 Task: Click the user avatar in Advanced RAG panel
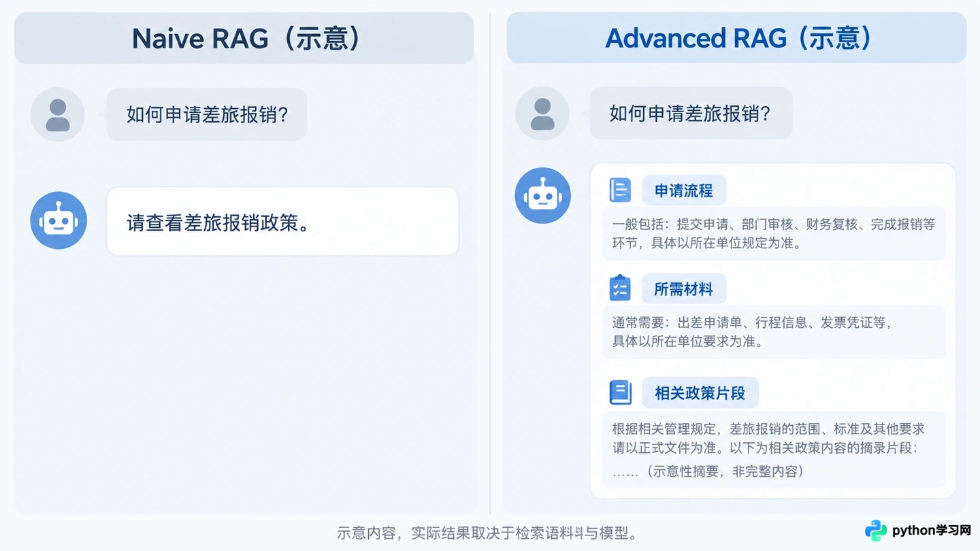coord(542,114)
